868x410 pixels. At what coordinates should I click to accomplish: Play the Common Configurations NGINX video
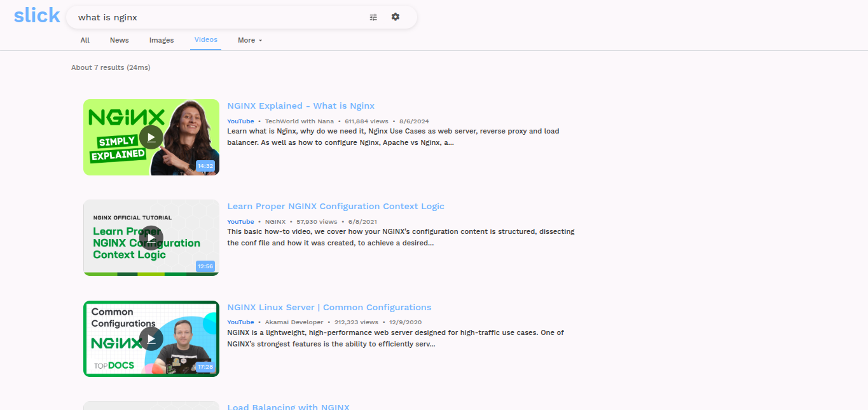pyautogui.click(x=151, y=339)
